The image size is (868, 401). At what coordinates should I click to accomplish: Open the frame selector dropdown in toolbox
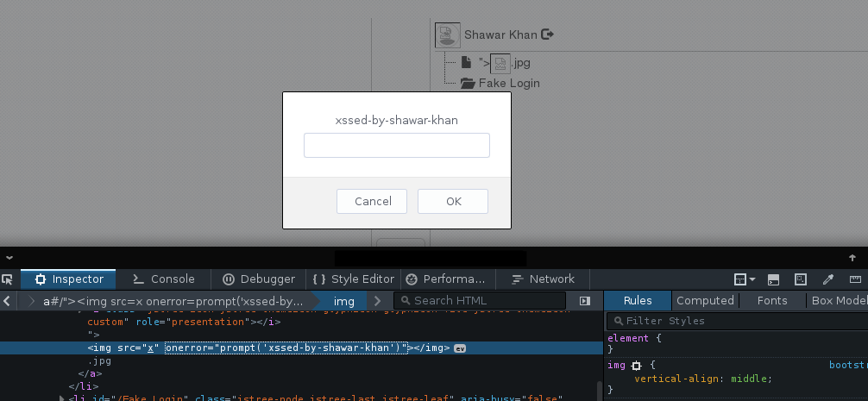745,279
